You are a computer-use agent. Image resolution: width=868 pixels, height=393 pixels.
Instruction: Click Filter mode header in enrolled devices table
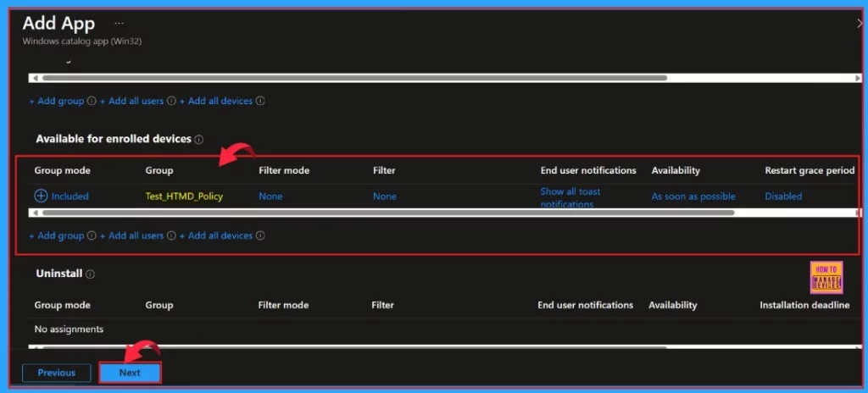(284, 170)
